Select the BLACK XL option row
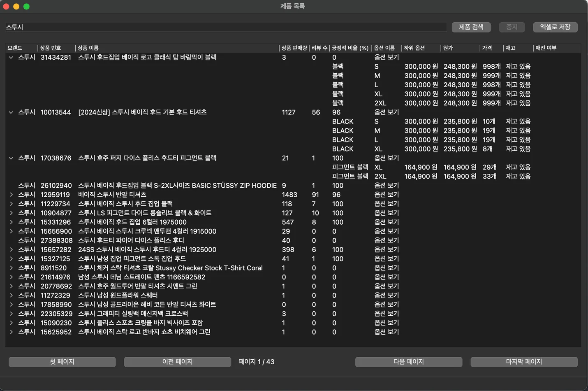Viewport: 588px width, 391px height. (x=293, y=149)
